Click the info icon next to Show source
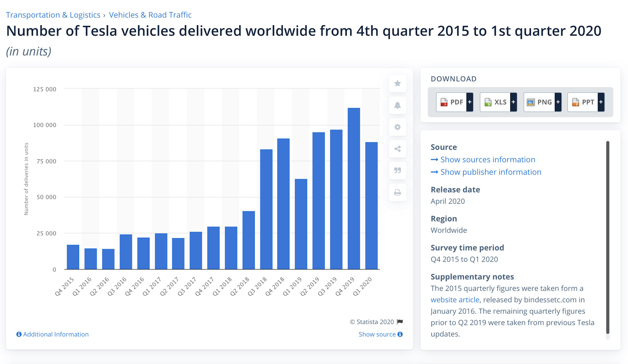 (400, 334)
